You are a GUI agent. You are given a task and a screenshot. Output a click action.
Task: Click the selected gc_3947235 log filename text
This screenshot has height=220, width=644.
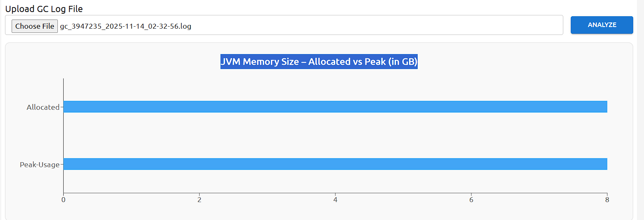click(x=126, y=26)
